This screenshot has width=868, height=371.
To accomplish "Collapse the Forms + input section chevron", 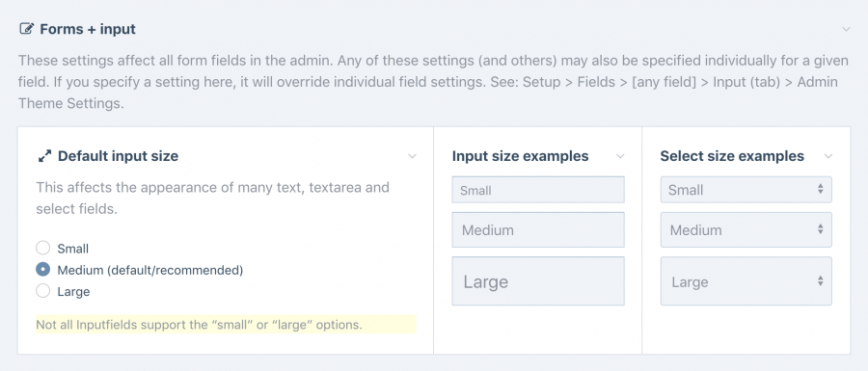I will coord(846,29).
